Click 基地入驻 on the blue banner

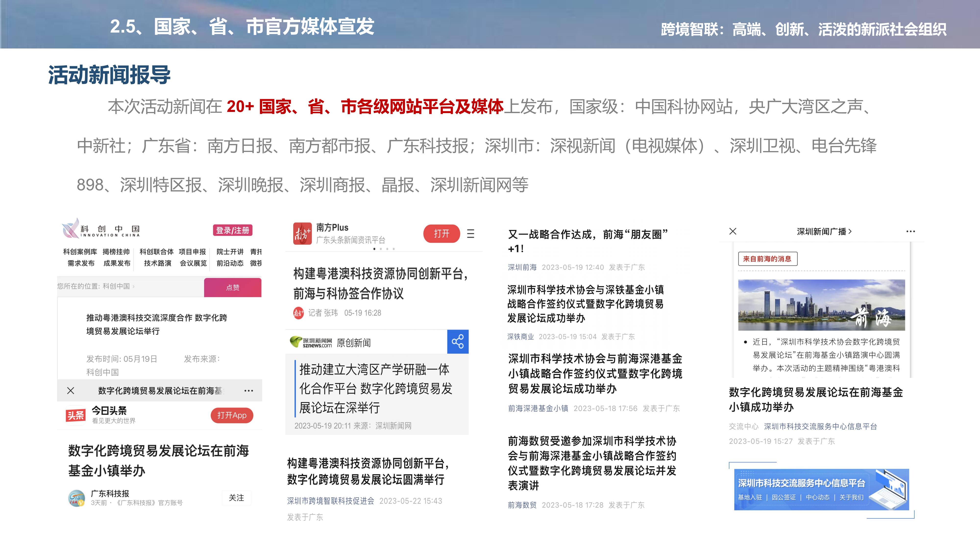pos(750,497)
